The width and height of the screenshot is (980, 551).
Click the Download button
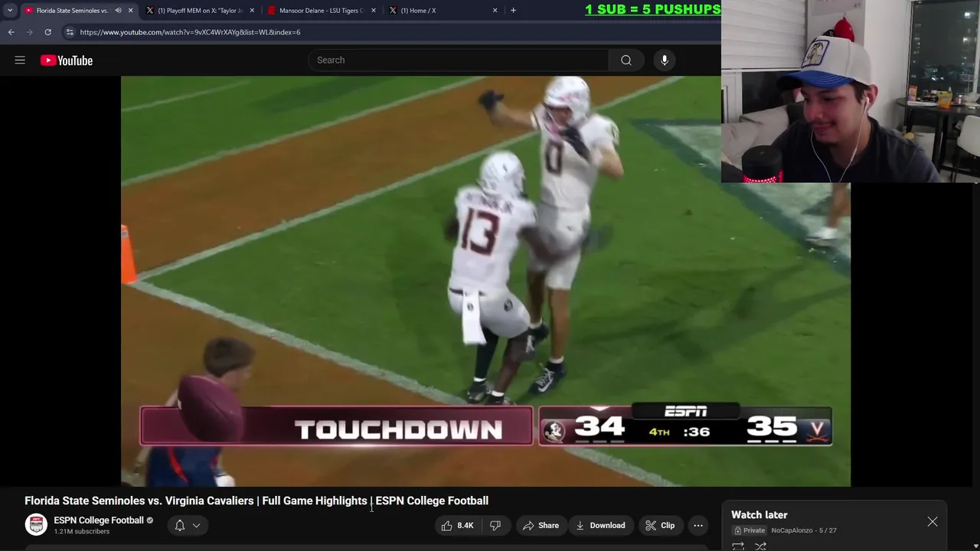point(601,526)
